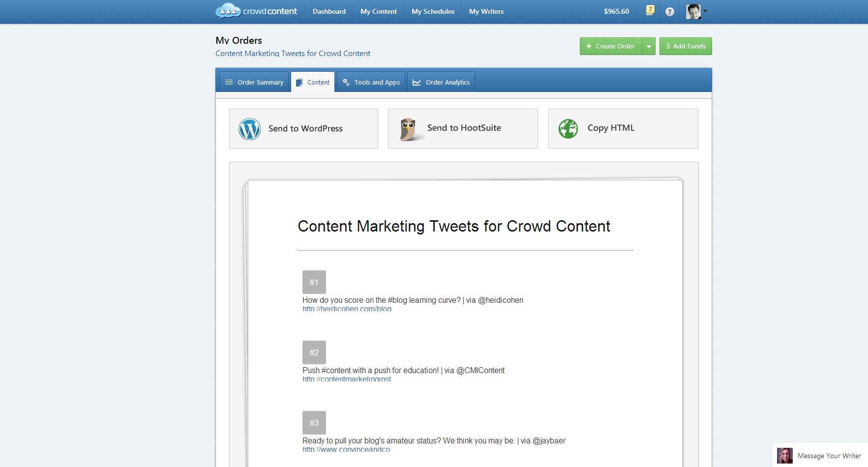Viewport: 868px width, 467px height.
Task: Go to My Schedules in navigation
Action: (433, 11)
